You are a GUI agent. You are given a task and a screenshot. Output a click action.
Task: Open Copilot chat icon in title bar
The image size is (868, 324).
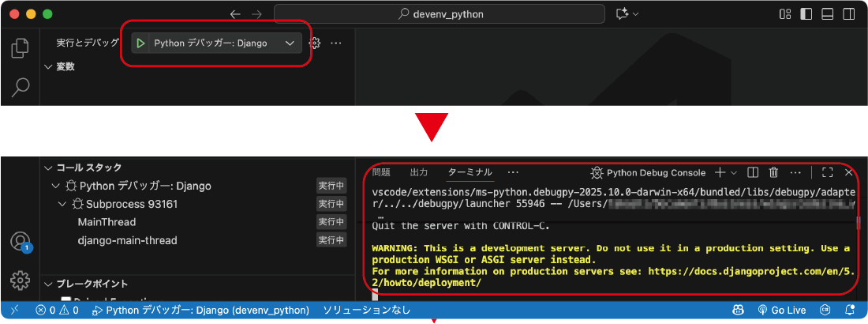pyautogui.click(x=622, y=14)
